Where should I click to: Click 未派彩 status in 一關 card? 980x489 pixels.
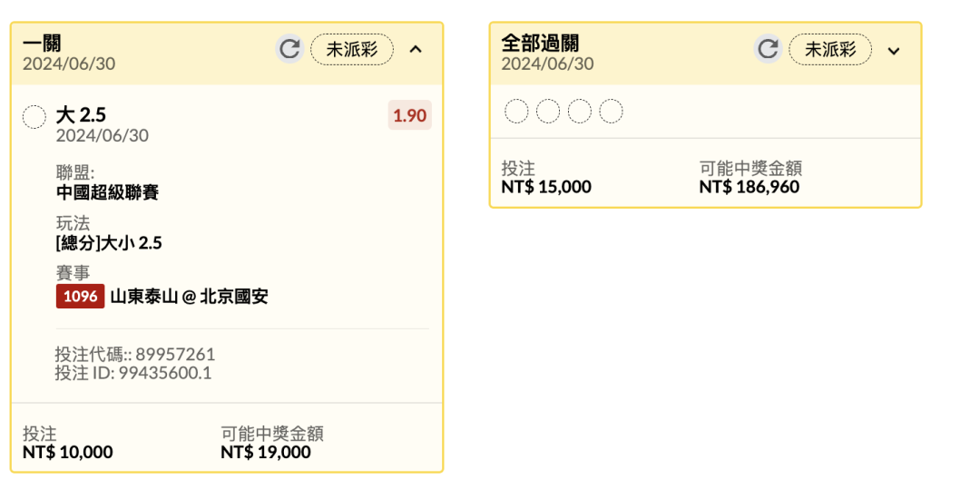tap(352, 49)
